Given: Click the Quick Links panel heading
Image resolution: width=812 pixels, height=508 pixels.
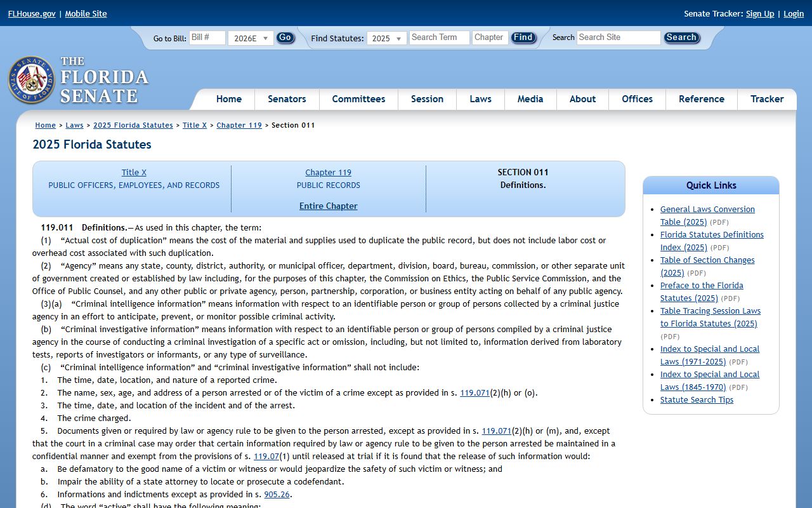Looking at the screenshot, I should tap(711, 185).
